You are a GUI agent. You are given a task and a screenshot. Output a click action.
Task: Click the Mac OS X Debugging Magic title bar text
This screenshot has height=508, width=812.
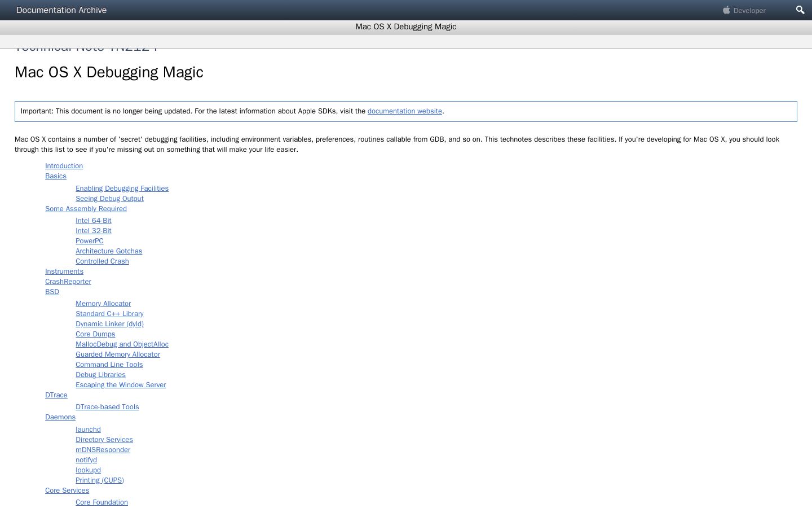coord(406,27)
